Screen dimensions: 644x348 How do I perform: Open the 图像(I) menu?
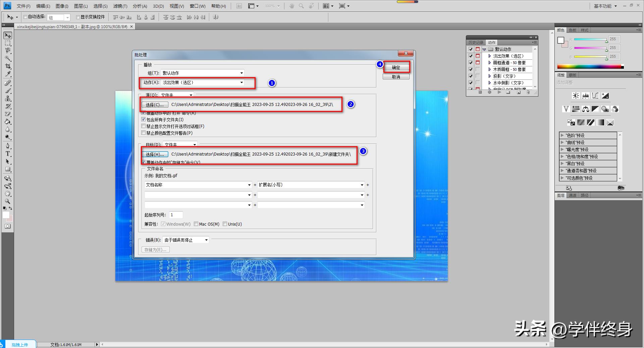(x=62, y=6)
